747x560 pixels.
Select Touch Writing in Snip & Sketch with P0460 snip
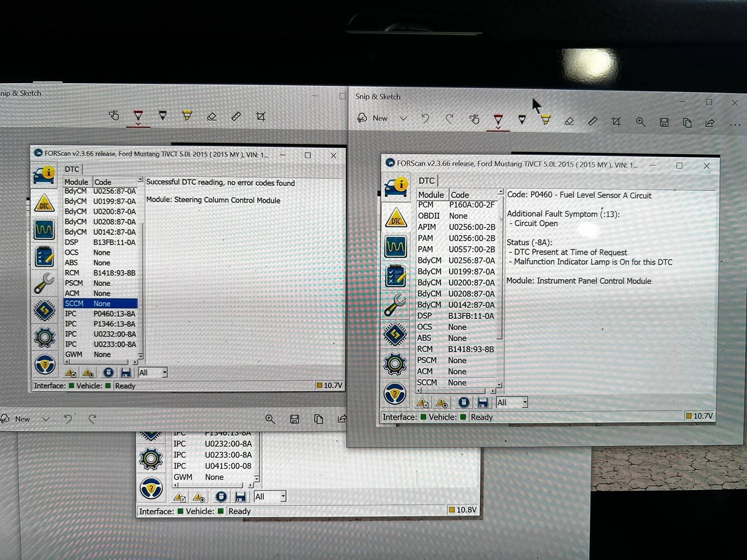point(474,119)
